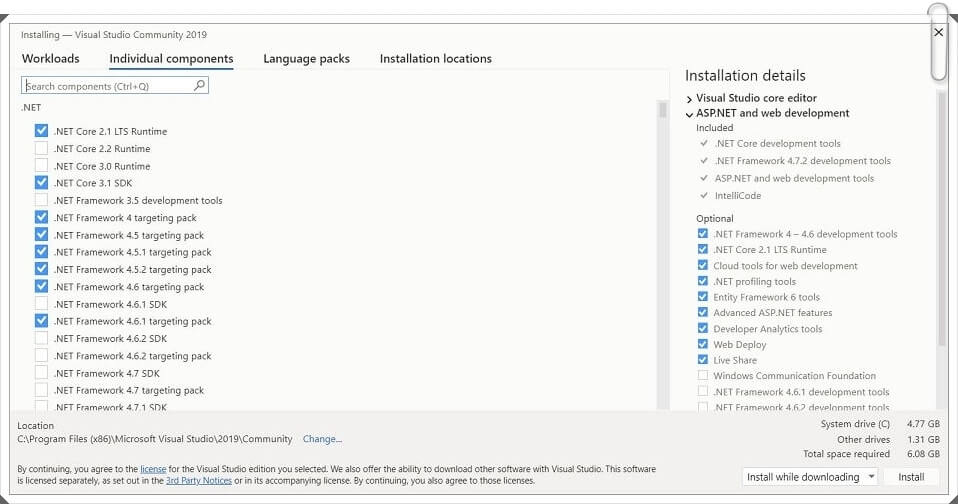Viewport: 958px width, 504px height.
Task: Click the included IntelliCode item
Action: tap(737, 195)
